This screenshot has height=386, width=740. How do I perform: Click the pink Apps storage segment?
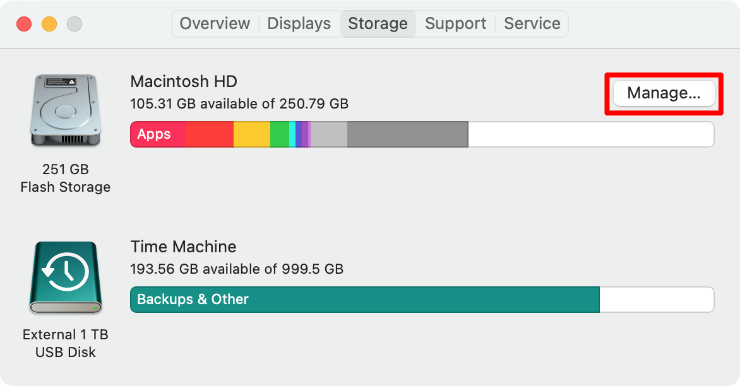pos(158,134)
